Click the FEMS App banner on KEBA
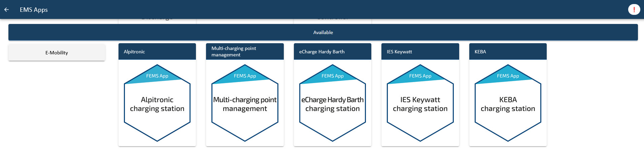This screenshot has width=644, height=157. [508, 76]
